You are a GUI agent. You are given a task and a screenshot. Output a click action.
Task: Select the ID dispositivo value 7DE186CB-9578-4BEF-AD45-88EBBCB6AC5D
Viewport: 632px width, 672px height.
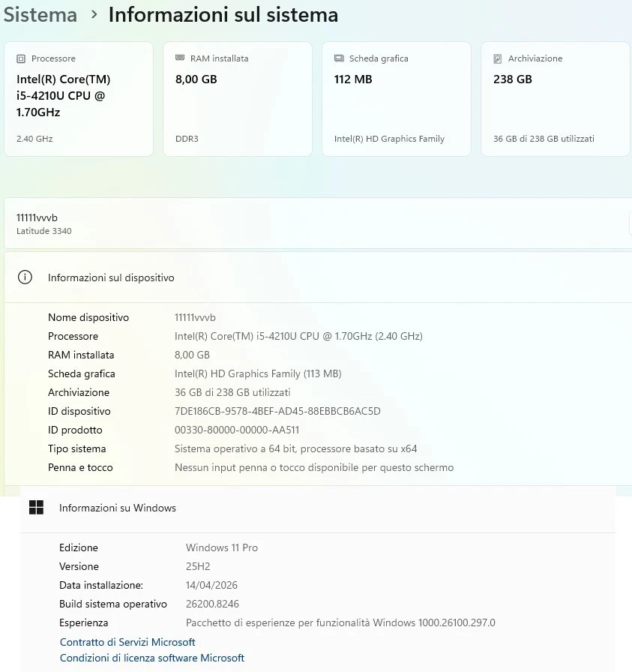277,412
